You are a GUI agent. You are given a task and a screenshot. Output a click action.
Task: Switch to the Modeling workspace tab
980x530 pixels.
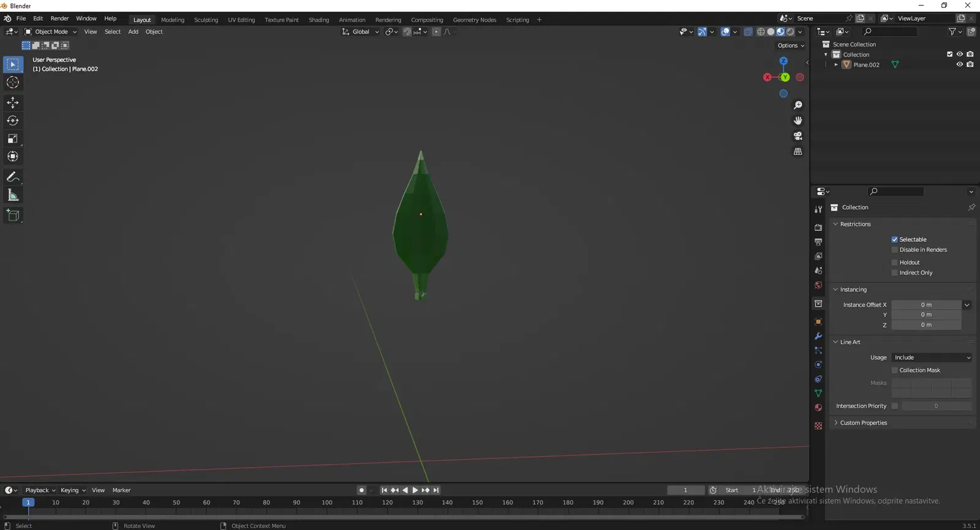coord(173,20)
